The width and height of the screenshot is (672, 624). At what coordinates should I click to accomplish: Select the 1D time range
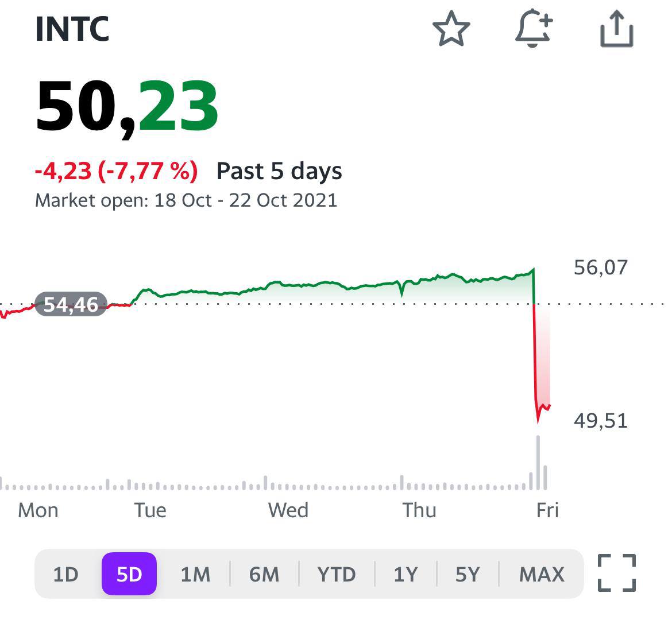pyautogui.click(x=65, y=574)
